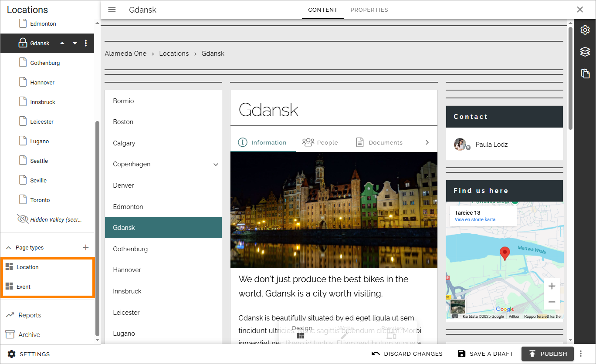Open the hamburger menu beside Gdansk title

click(x=112, y=10)
